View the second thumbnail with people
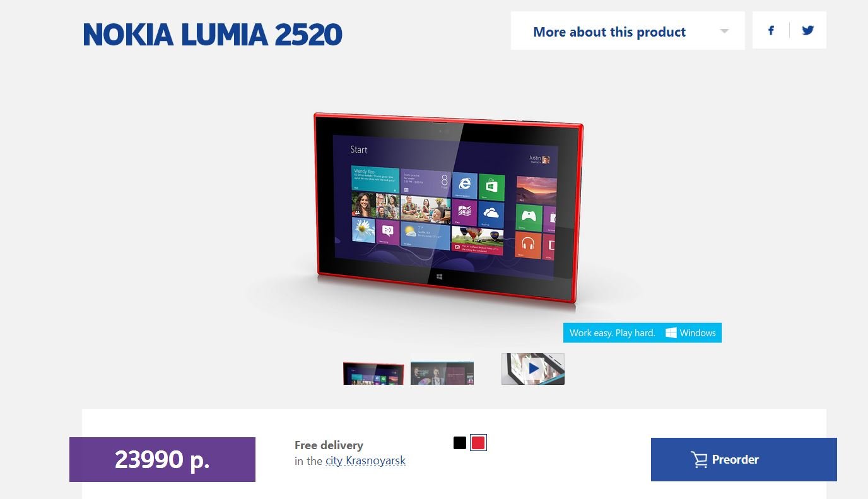Screen dimensions: 868x499 (x=442, y=373)
